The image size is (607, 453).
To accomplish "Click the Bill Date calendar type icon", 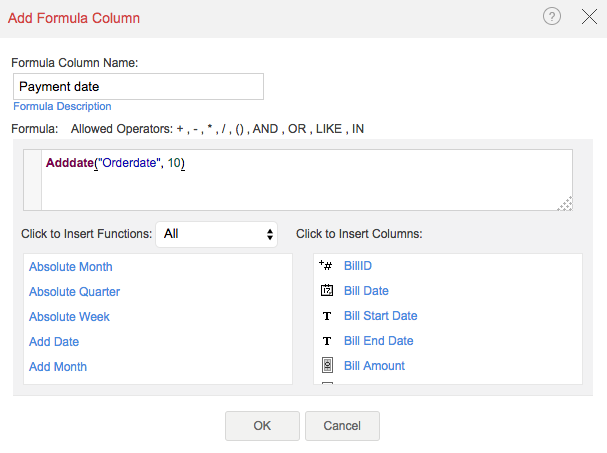I will click(x=326, y=291).
